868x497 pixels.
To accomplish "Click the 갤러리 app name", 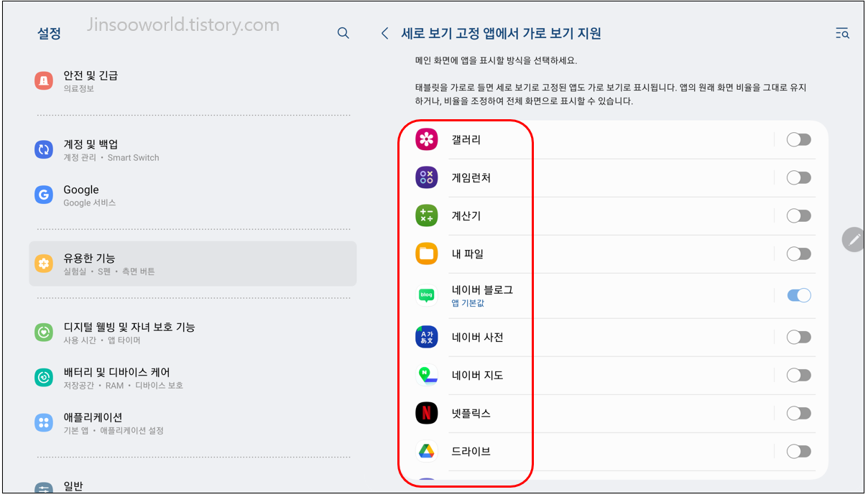I will point(466,139).
